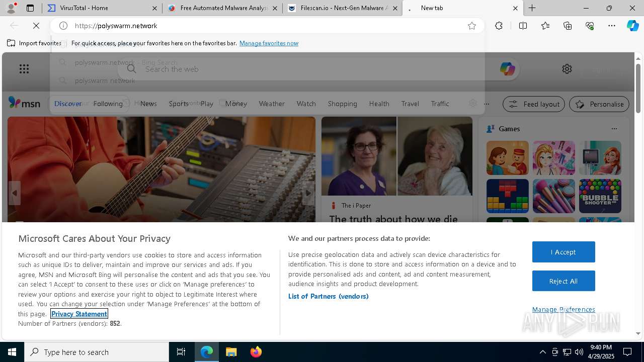Click Import favorites in favorites bar
This screenshot has width=644, height=362.
pyautogui.click(x=34, y=43)
